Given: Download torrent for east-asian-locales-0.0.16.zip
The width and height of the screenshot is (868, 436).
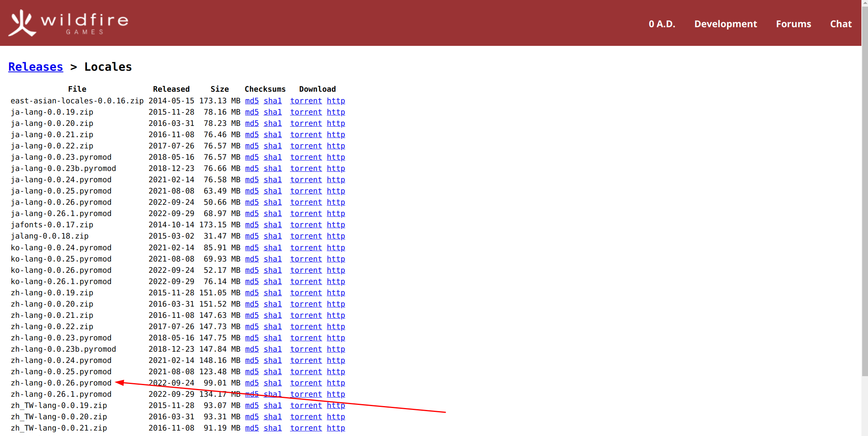Looking at the screenshot, I should 306,101.
